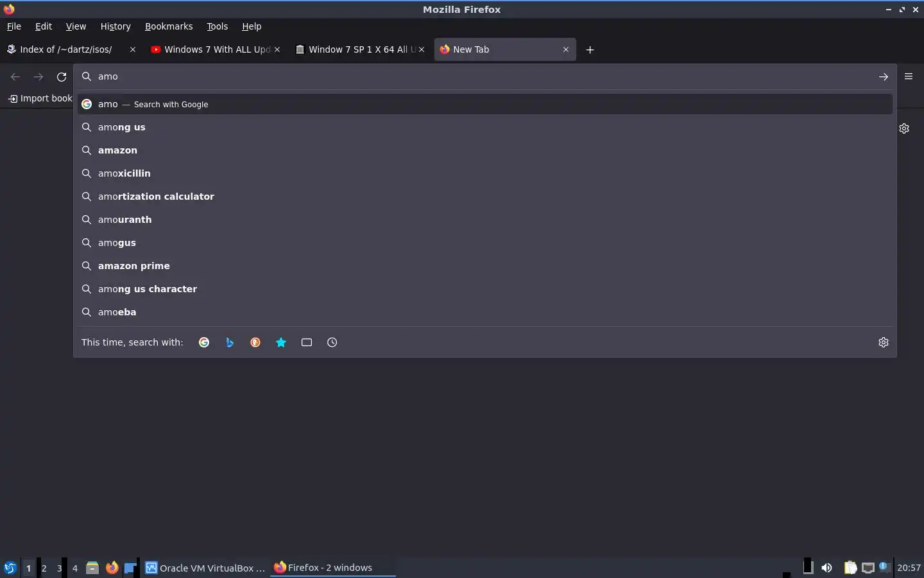924x578 pixels.
Task: Close the YouTube 'Windows 7 With ALL Upd' tab
Action: point(277,49)
